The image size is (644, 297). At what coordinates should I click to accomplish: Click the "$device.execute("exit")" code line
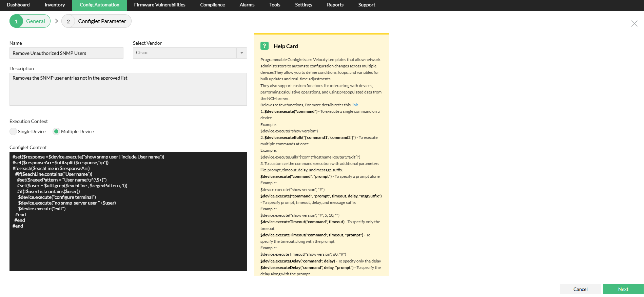tap(42, 209)
